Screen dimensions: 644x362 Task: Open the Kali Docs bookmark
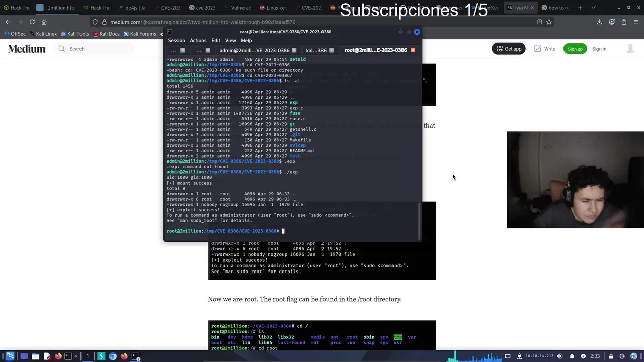coord(106,34)
